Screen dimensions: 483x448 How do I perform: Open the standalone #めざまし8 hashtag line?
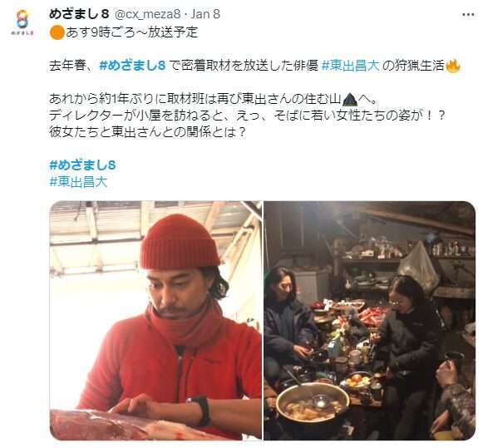82,165
